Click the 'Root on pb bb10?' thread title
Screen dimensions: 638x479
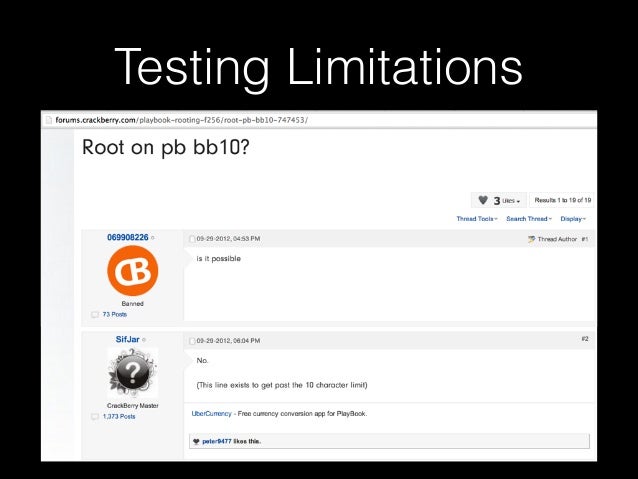click(x=166, y=147)
